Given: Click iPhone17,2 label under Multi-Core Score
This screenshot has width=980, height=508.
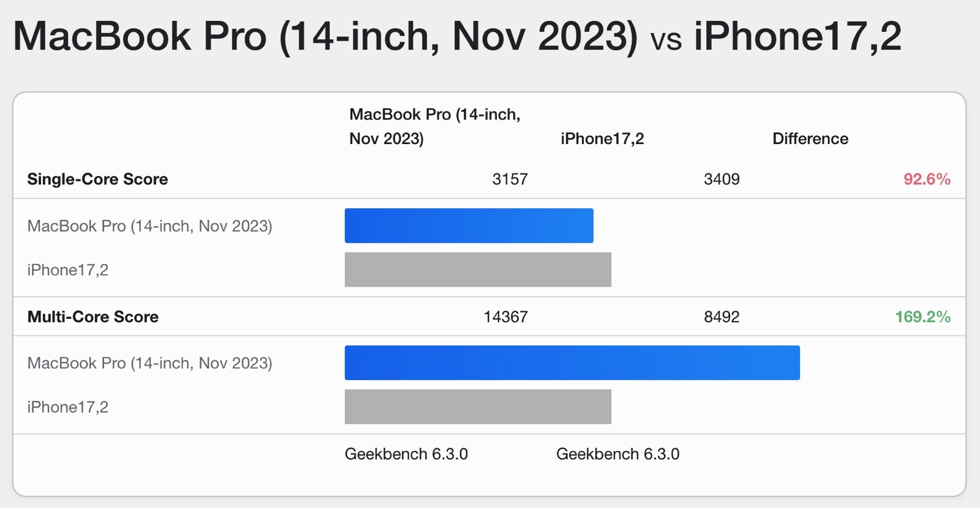Looking at the screenshot, I should tap(67, 408).
